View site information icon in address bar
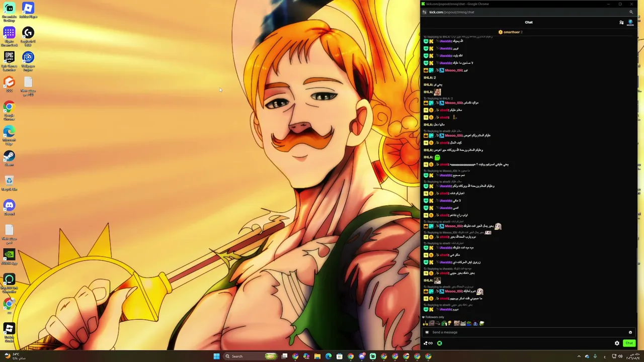The height and width of the screenshot is (362, 644). point(425,12)
